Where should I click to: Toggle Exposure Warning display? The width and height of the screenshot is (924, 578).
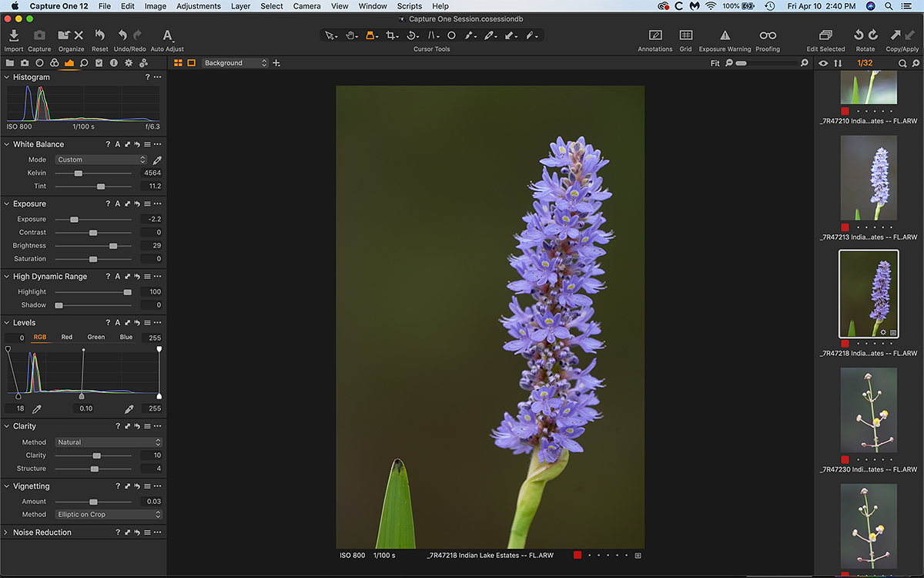coord(725,35)
